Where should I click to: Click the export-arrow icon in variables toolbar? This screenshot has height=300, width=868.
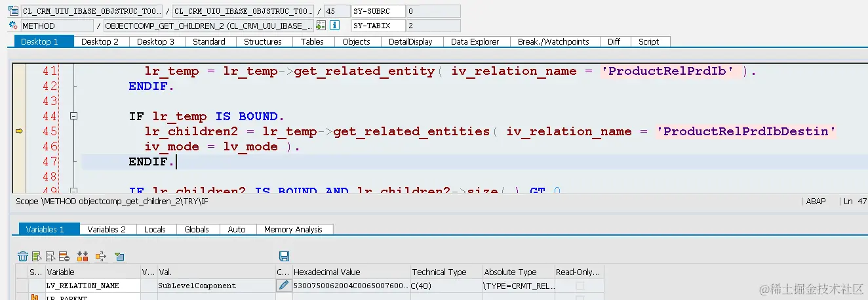[101, 256]
